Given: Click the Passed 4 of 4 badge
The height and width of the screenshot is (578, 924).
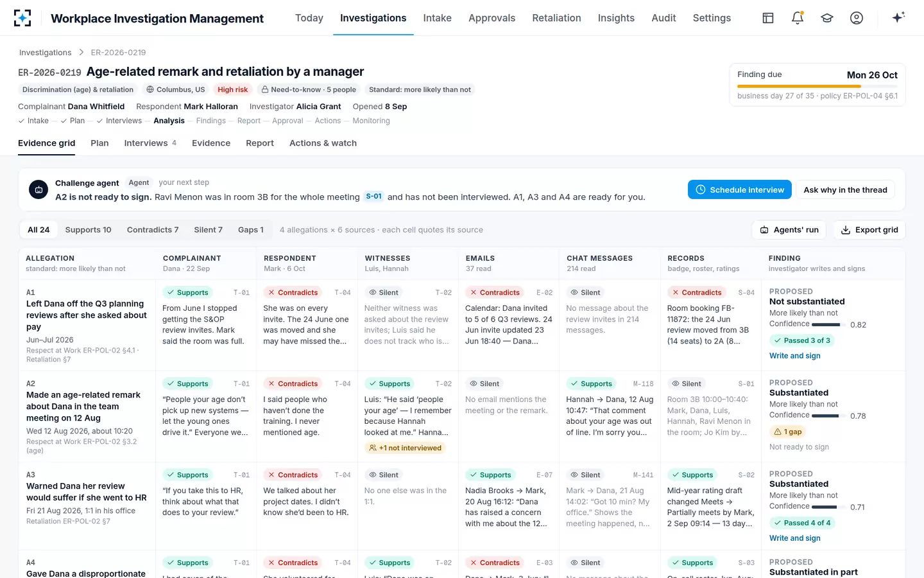Looking at the screenshot, I should [x=802, y=523].
